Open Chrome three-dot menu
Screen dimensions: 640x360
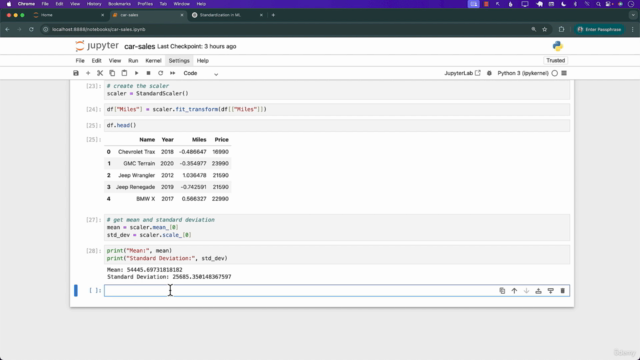(633, 29)
